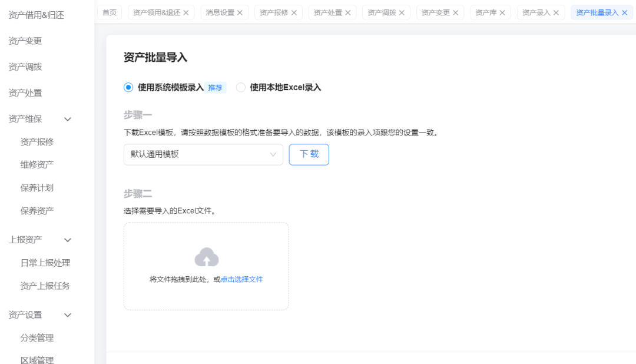Close the 消息设置 tab

(x=239, y=12)
